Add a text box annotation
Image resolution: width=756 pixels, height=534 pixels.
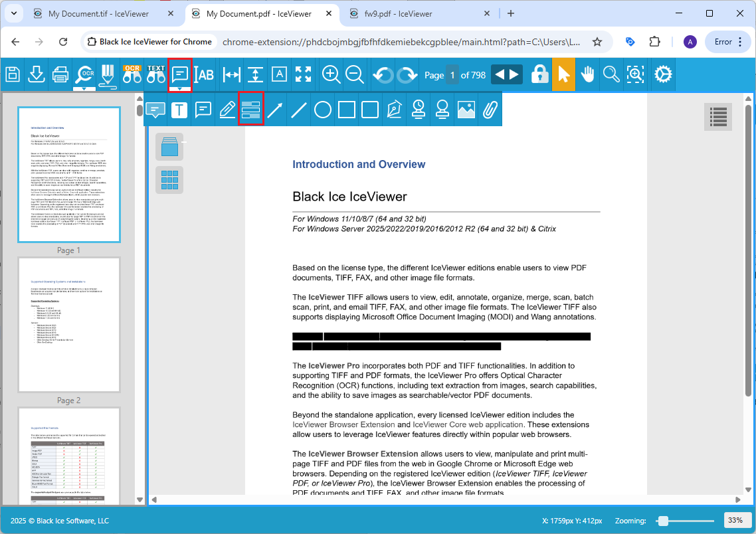(179, 110)
